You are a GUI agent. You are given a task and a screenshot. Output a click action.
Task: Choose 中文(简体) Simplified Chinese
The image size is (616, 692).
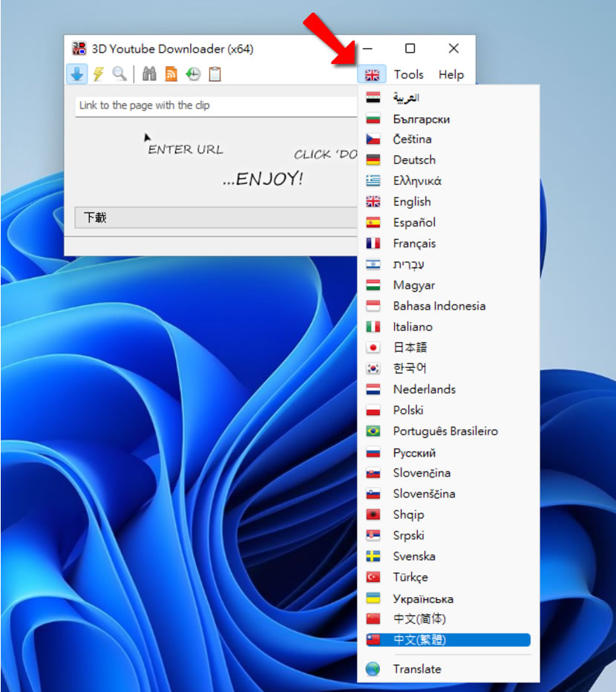448,618
